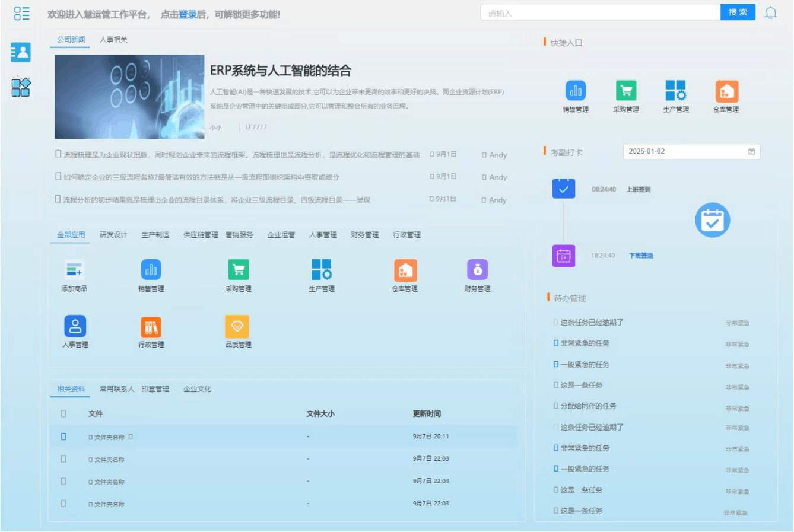Open the attendance date picker calendar

coord(751,151)
